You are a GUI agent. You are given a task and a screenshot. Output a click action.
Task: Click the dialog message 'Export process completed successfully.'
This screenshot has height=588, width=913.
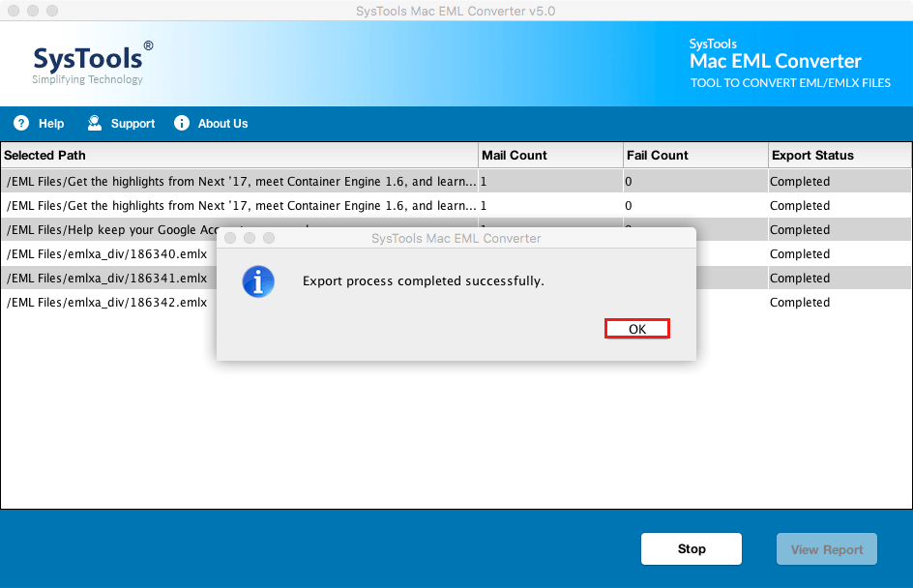coord(424,280)
